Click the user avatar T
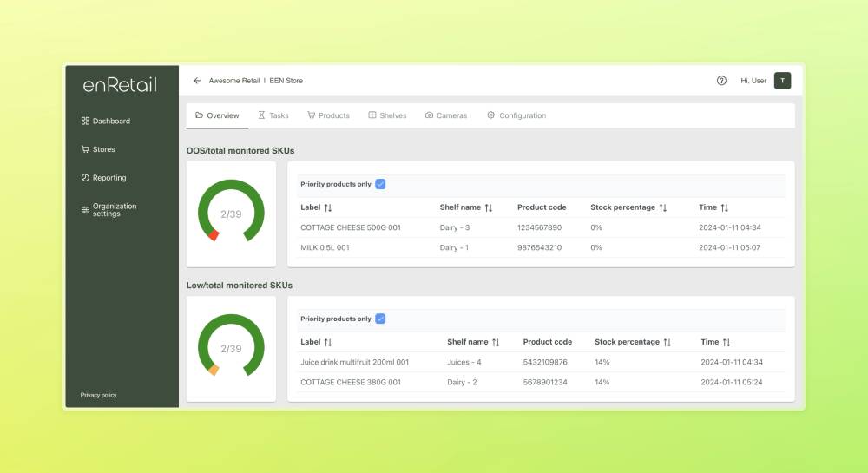The width and height of the screenshot is (868, 473). 782,81
